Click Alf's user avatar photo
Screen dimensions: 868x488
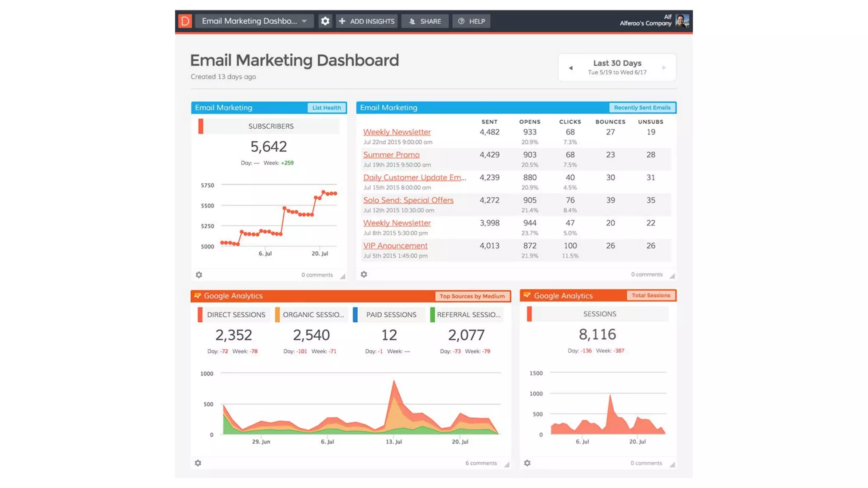(x=682, y=20)
